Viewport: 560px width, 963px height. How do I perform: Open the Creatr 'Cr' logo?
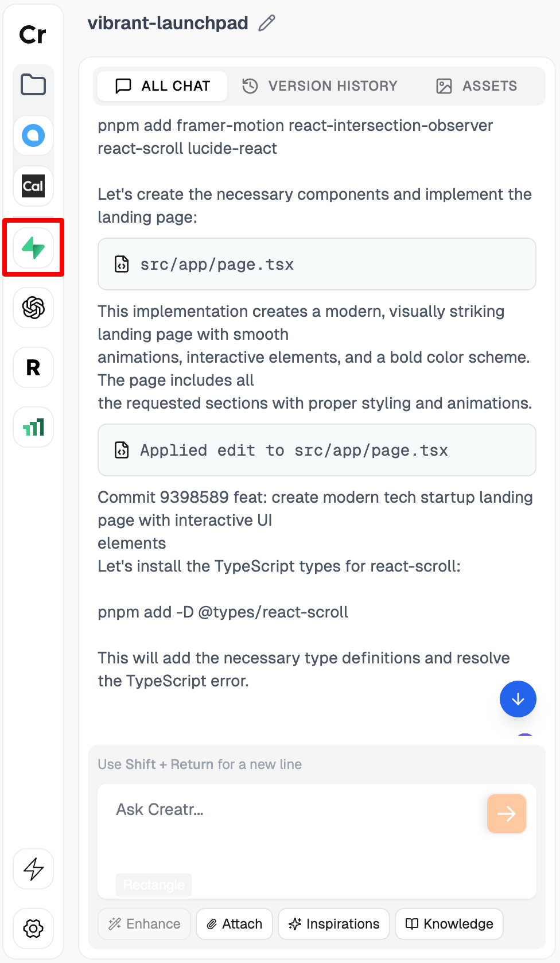pos(33,34)
